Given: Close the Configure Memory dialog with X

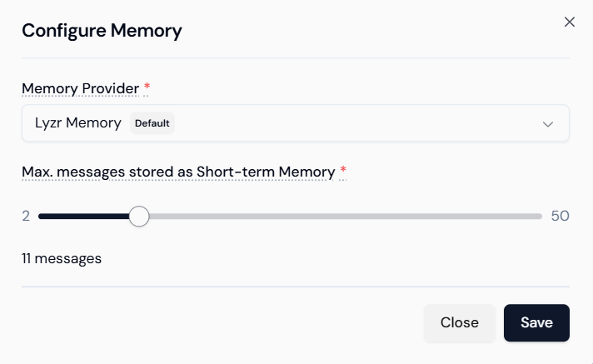Looking at the screenshot, I should click(x=570, y=22).
